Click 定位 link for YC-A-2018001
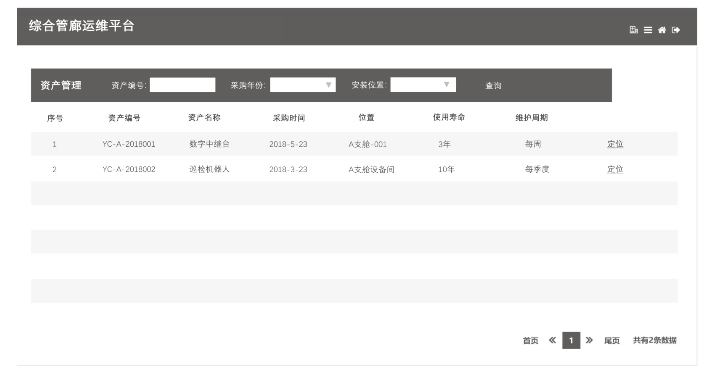 pos(615,144)
